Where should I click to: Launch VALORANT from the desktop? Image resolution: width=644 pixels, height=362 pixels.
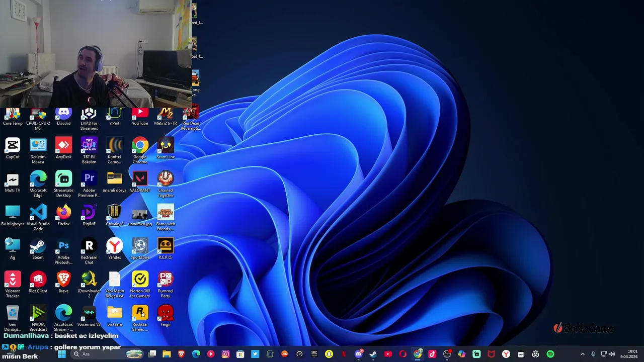[140, 182]
